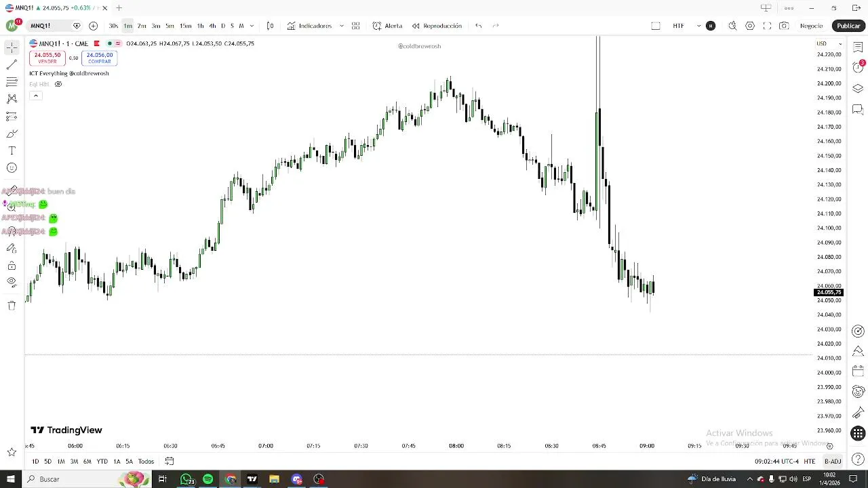Open WhatsApp from the Windows taskbar
This screenshot has width=868, height=488.
(x=186, y=479)
